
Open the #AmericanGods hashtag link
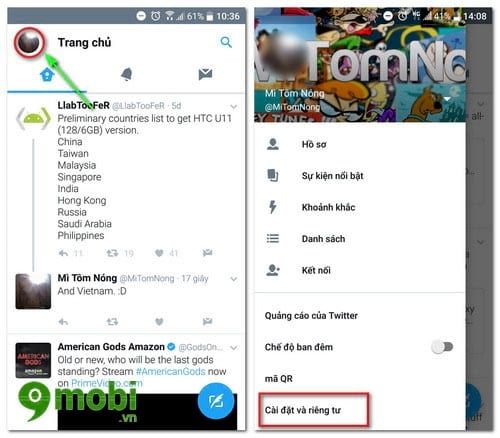(x=171, y=372)
